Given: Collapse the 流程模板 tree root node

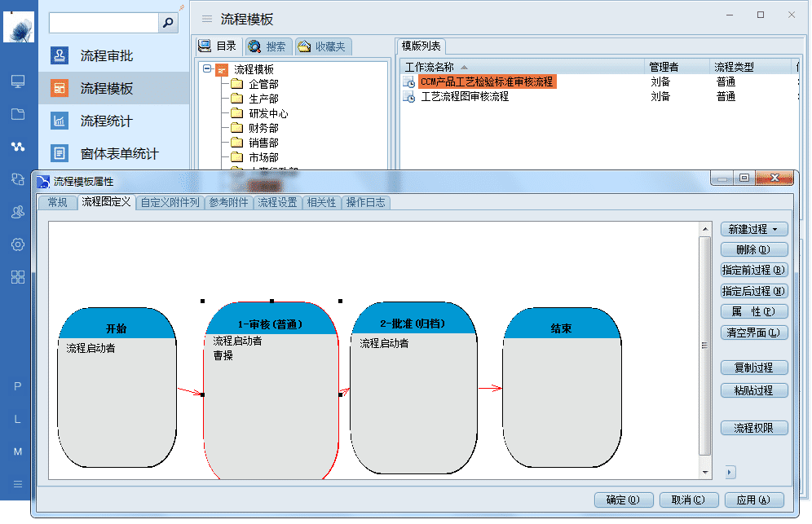Looking at the screenshot, I should click(x=208, y=70).
